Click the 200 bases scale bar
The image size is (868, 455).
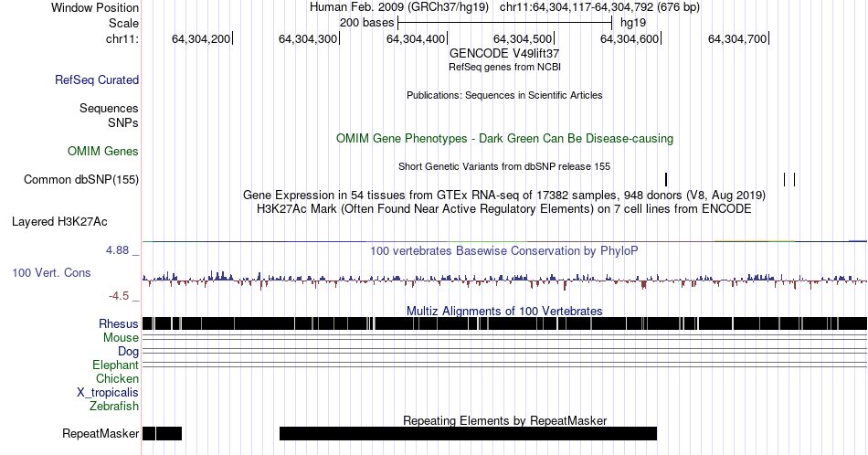click(x=505, y=23)
